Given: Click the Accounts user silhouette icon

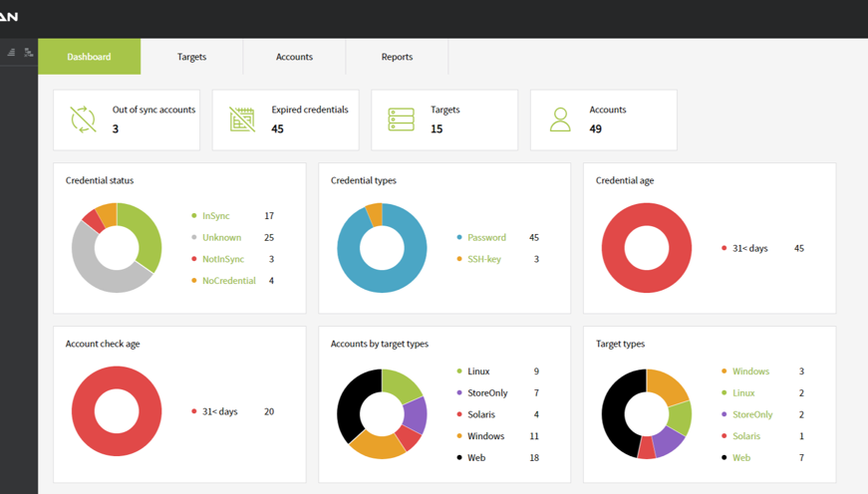Looking at the screenshot, I should (560, 120).
